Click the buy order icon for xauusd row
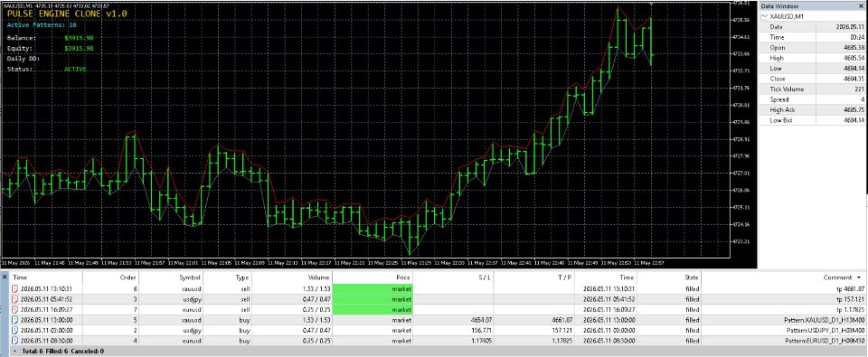The width and height of the screenshot is (868, 357). (15, 320)
